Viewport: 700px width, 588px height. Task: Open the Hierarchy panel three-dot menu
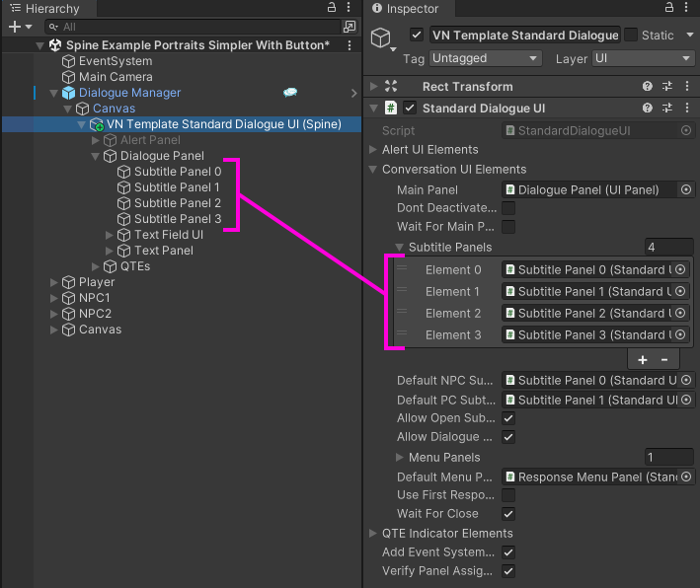click(349, 7)
